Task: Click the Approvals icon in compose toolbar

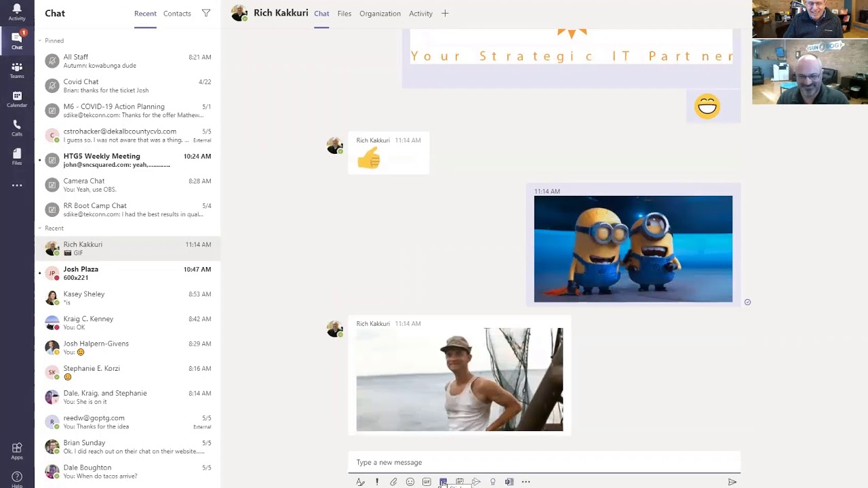Action: [509, 482]
